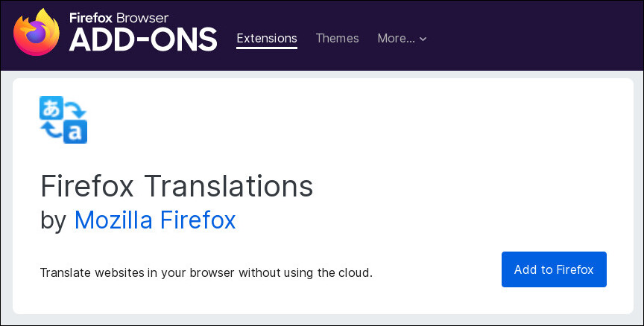Click the Firefox Translations heading
This screenshot has width=644, height=326.
coord(177,186)
